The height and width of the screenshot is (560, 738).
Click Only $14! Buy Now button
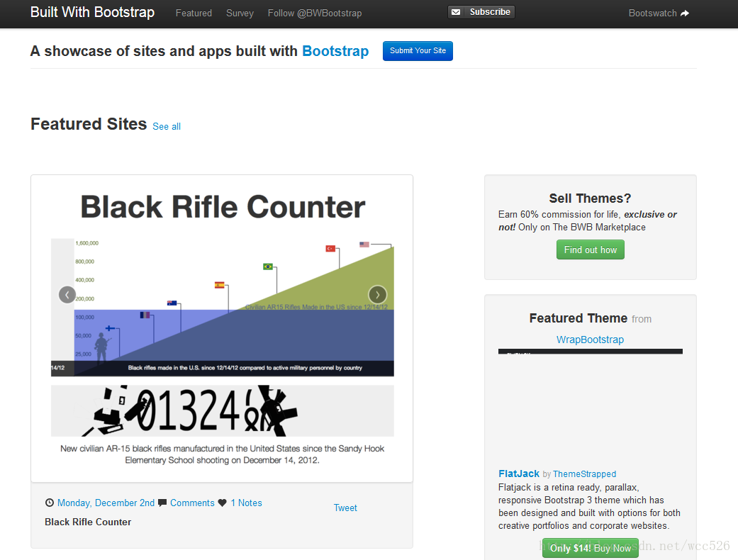[591, 548]
